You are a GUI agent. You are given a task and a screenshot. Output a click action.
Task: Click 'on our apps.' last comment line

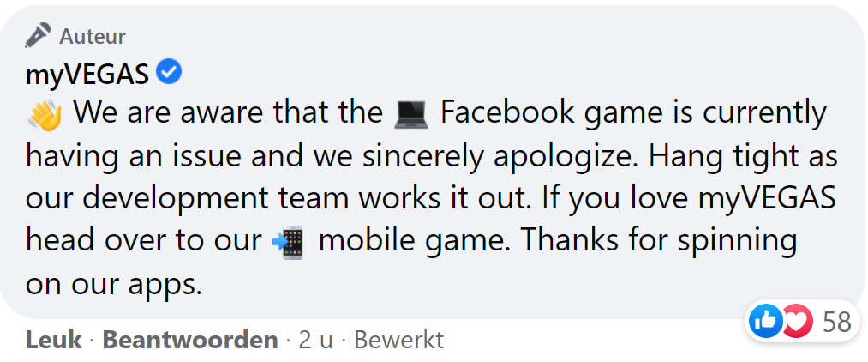[114, 284]
